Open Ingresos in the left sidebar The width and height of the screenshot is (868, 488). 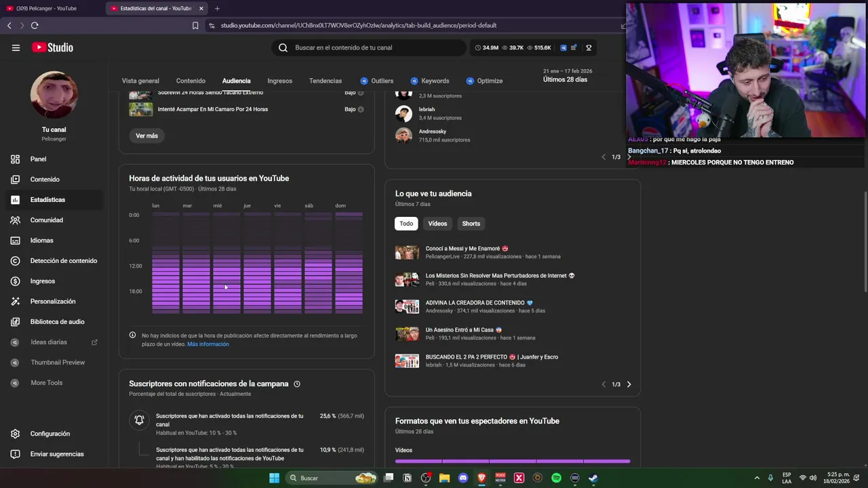[x=43, y=281]
